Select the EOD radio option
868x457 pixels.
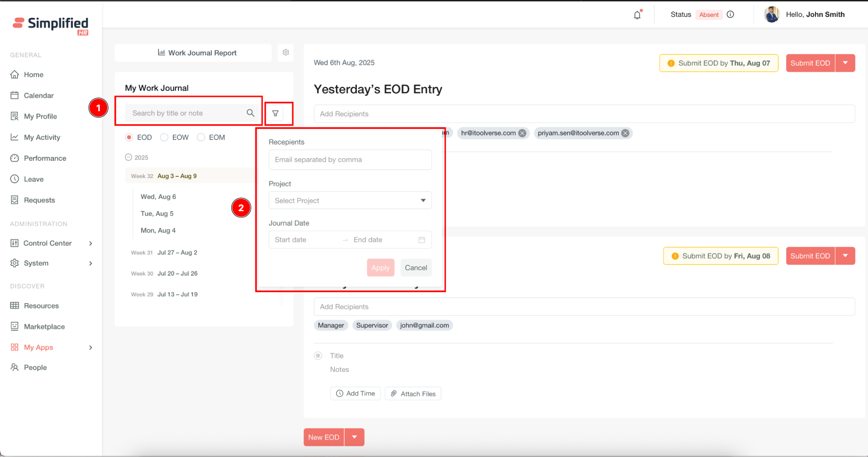coord(129,137)
